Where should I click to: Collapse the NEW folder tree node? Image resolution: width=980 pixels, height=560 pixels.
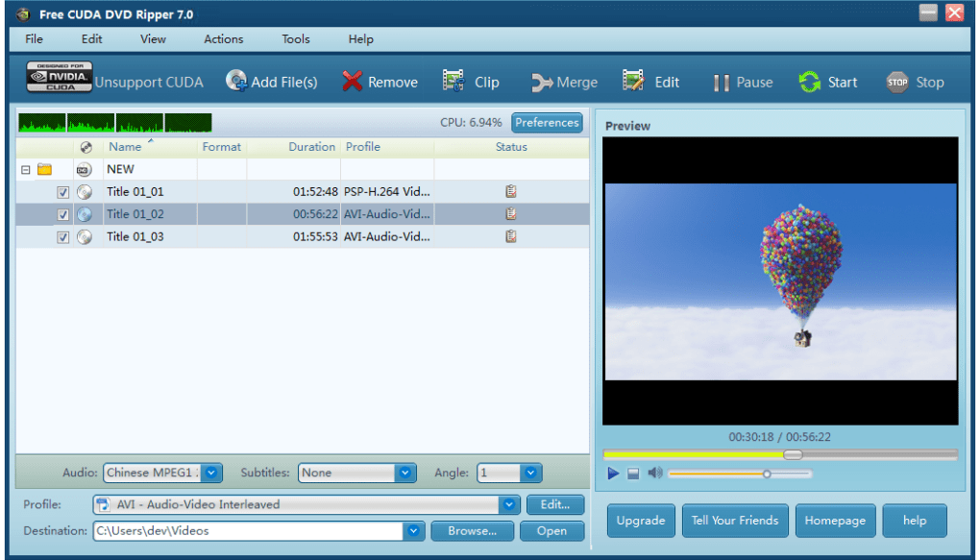[25, 170]
